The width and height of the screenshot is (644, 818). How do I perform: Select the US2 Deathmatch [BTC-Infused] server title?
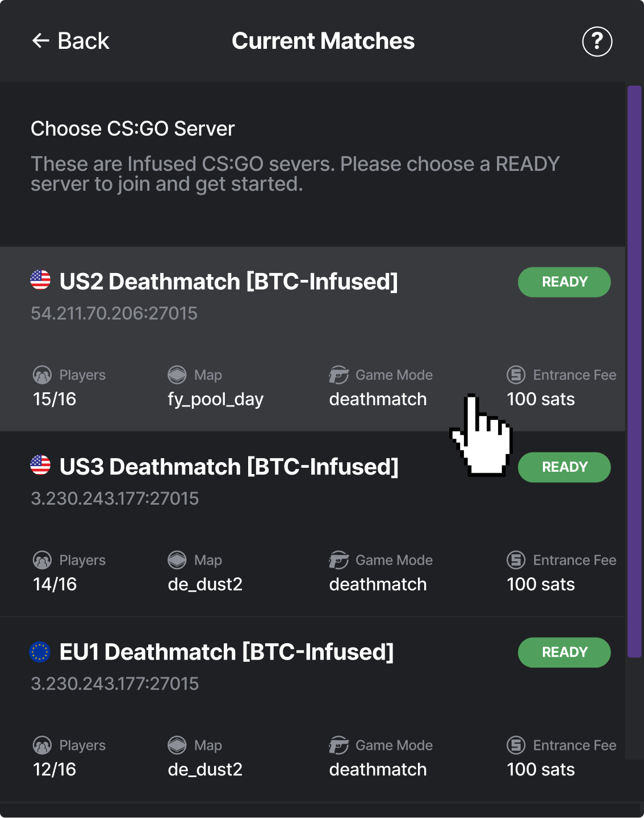pyautogui.click(x=228, y=282)
